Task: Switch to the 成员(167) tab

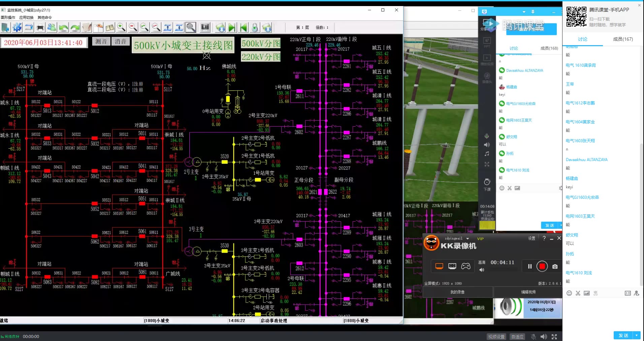Action: [x=623, y=39]
